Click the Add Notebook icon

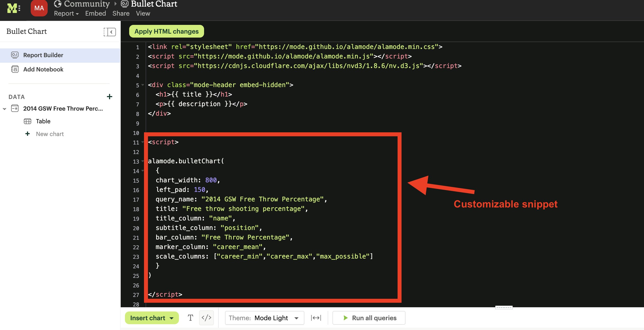[15, 69]
